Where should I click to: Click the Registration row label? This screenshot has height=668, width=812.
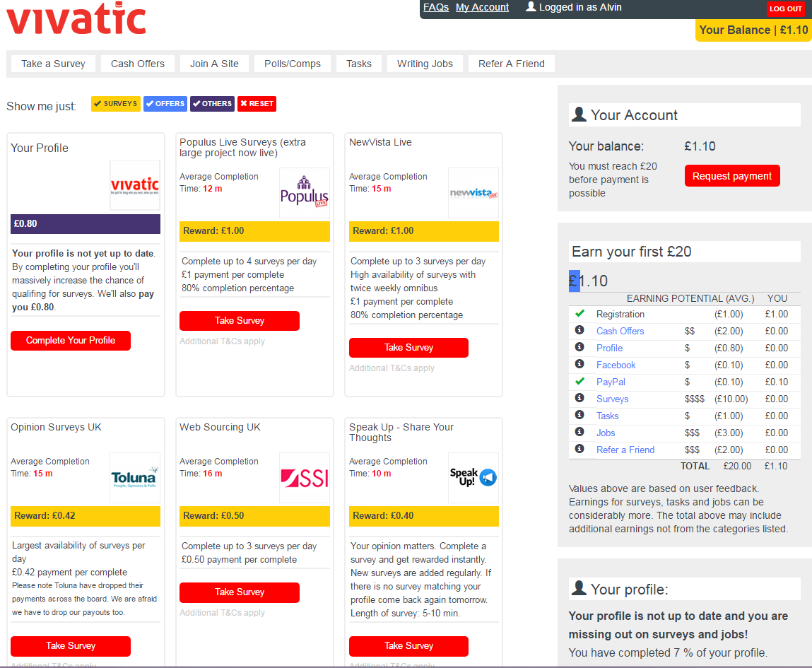pos(620,314)
